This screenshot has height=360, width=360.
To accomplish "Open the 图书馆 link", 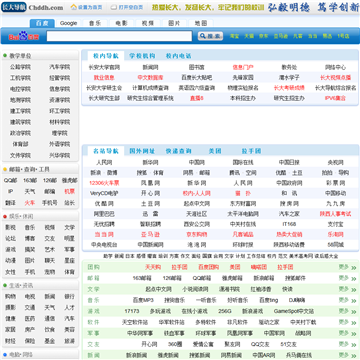I will (197, 67).
